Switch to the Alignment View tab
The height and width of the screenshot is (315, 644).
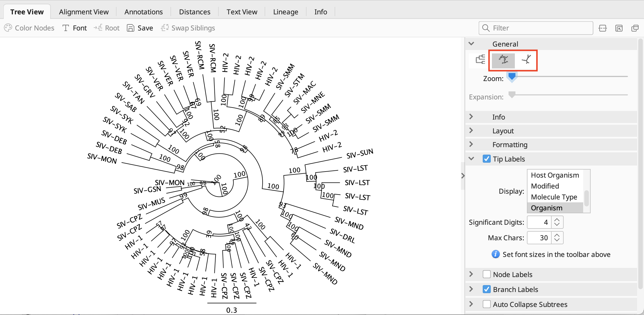(x=84, y=12)
